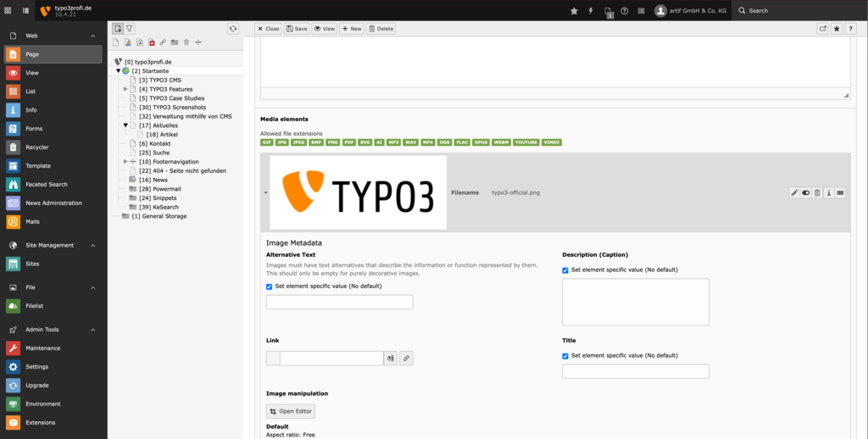868x439 pixels.
Task: Toggle Alternative Text element specific value checkbox
Action: (x=269, y=286)
